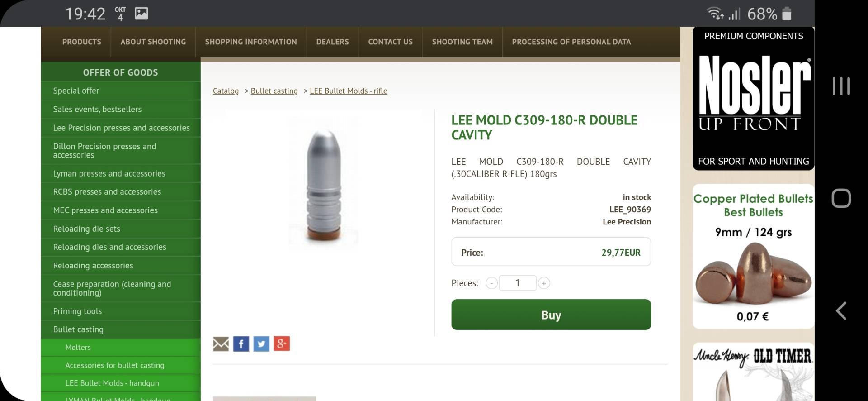
Task: Click the pieces quantity input field
Action: point(518,283)
